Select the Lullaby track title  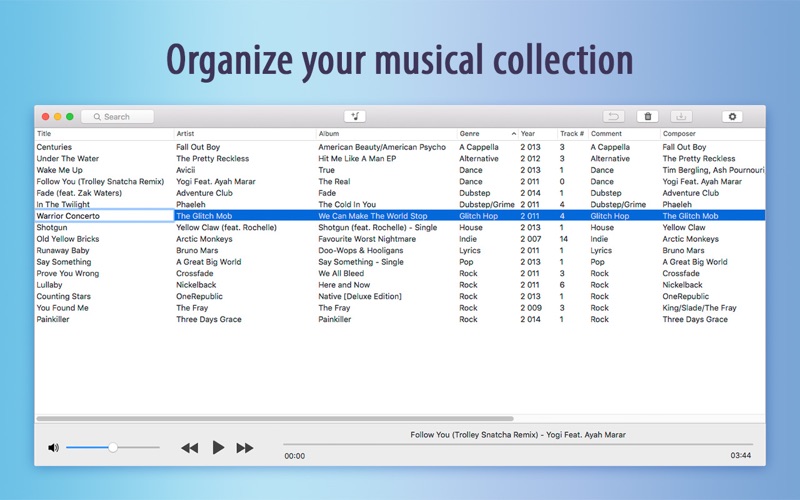[x=49, y=285]
